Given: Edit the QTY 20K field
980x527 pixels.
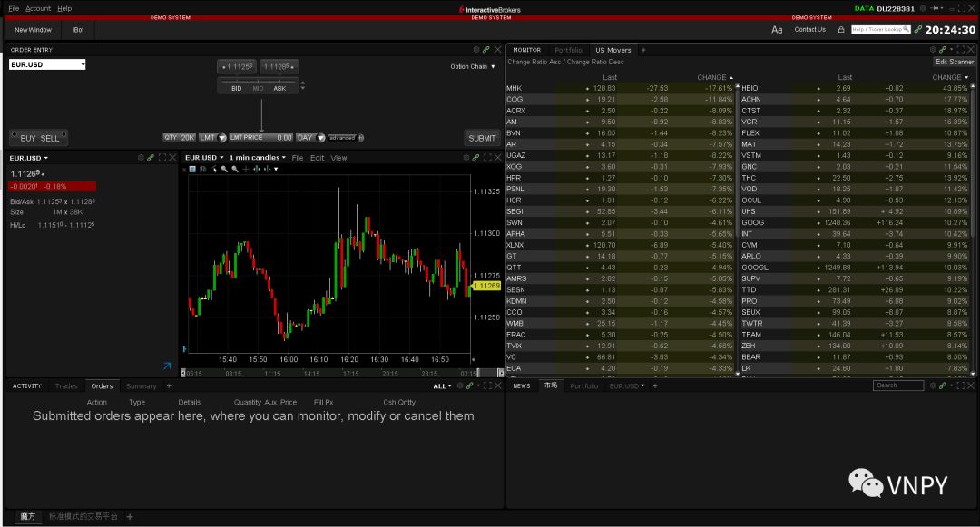Looking at the screenshot, I should (180, 137).
